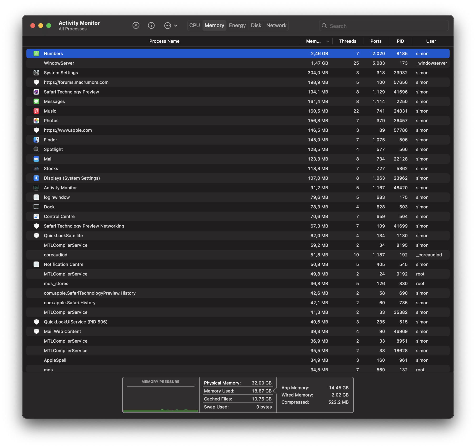Click the Photos app icon
Viewport: 476px width, 448px height.
[36, 121]
